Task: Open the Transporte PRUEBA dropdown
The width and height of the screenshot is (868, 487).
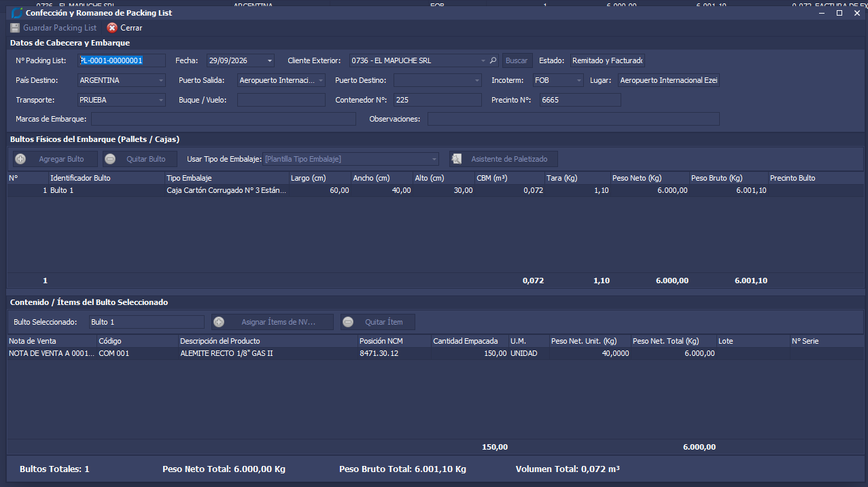Action: 161,100
